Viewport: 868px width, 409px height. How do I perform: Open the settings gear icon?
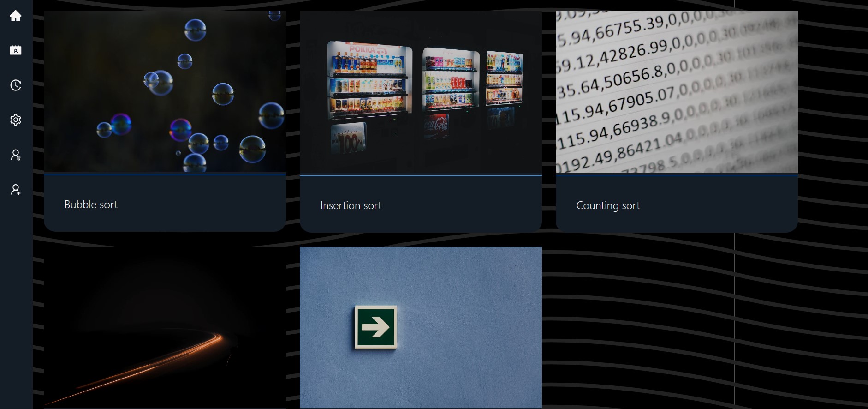click(x=16, y=120)
